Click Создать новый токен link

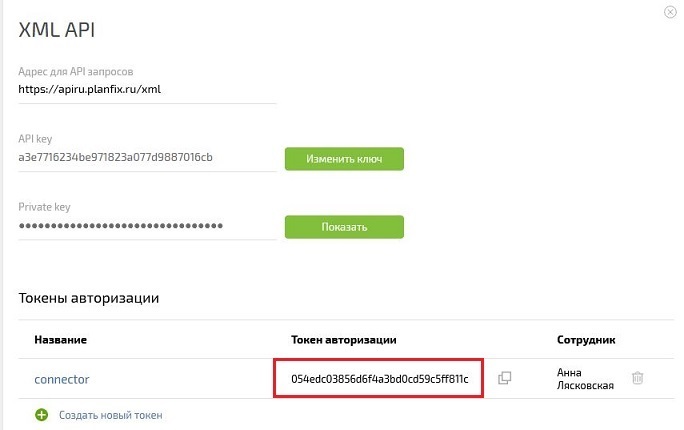pos(111,415)
